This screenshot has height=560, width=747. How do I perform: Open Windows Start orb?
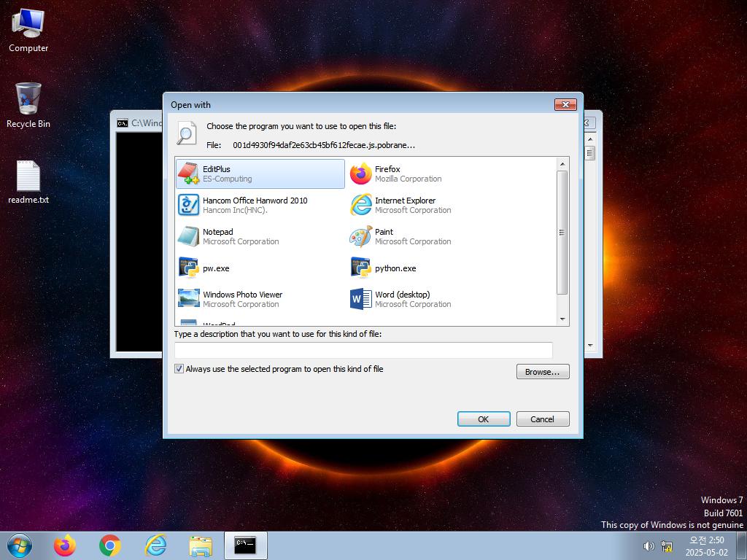pyautogui.click(x=20, y=545)
